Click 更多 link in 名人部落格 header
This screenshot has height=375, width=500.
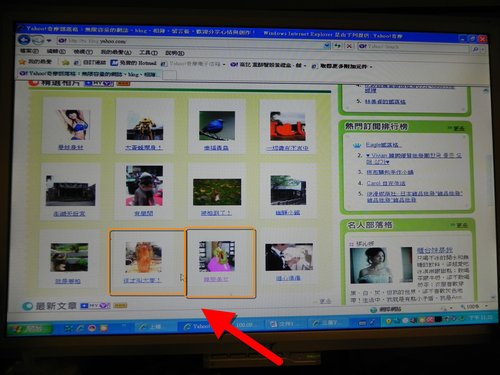(459, 226)
